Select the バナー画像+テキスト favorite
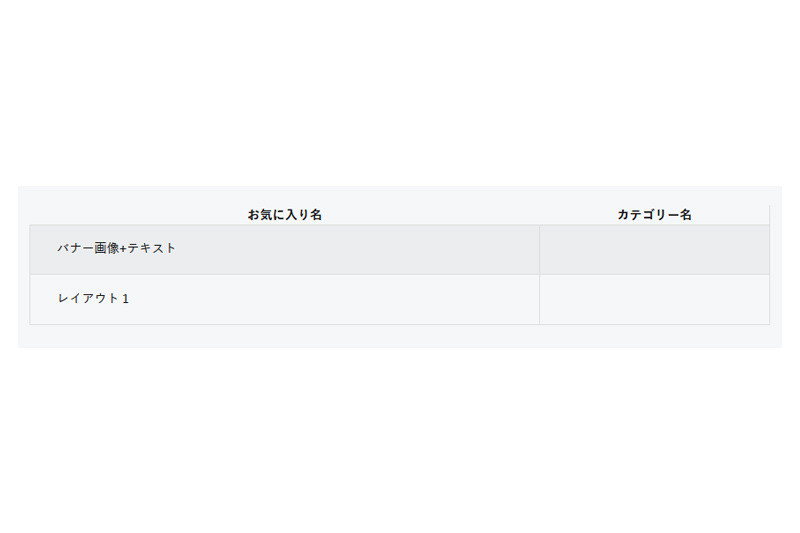Viewport: 800px width, 533px height. pyautogui.click(x=116, y=249)
